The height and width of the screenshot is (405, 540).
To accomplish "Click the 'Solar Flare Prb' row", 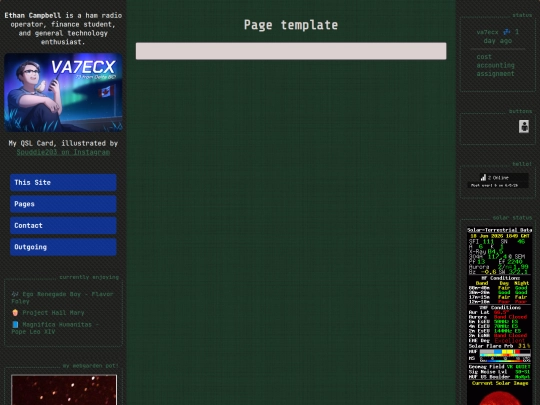I will tap(499, 346).
